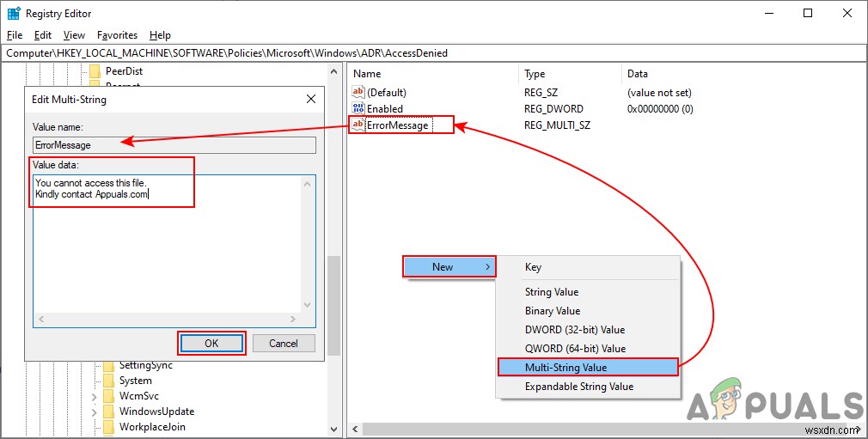Select the PeerDist tree item
Viewport: 868px width, 439px height.
tap(124, 70)
